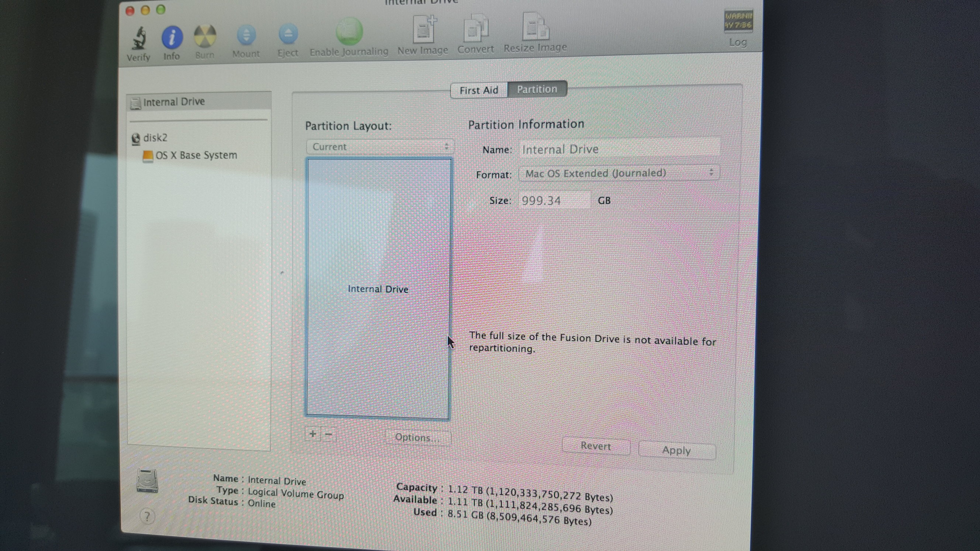Viewport: 980px width, 551px height.
Task: Select the Internal Drive partition block
Action: [378, 289]
